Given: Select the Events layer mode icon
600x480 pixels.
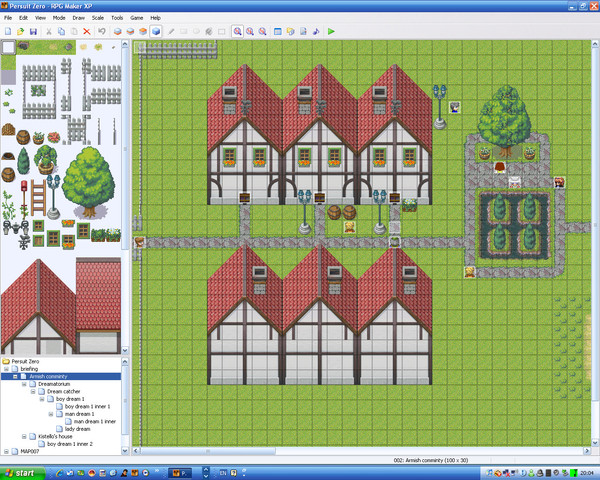Looking at the screenshot, I should [156, 31].
